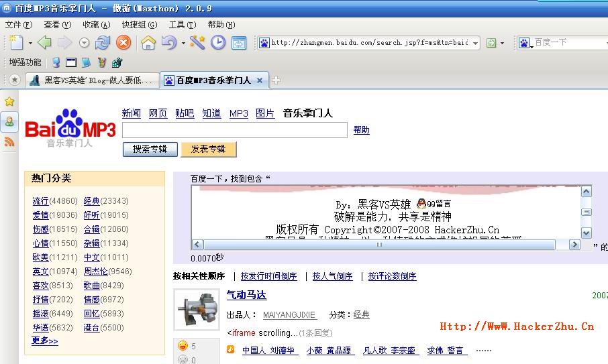The image size is (608, 364).
Task: Click the star button left of the tabs
Action: click(14, 80)
